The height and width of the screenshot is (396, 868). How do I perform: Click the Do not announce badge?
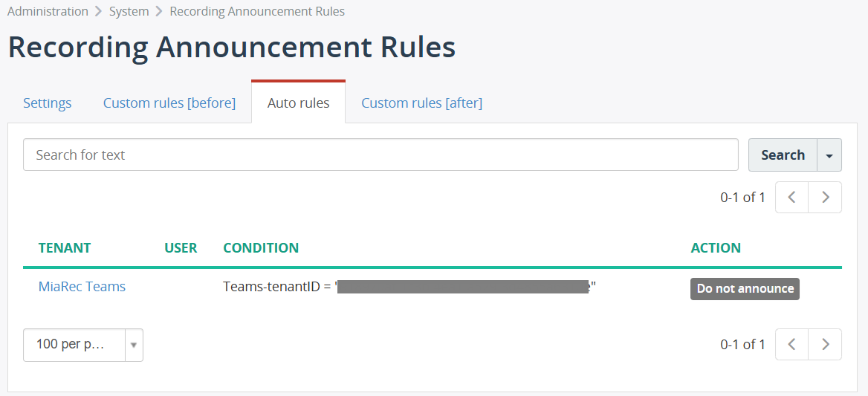coord(745,289)
